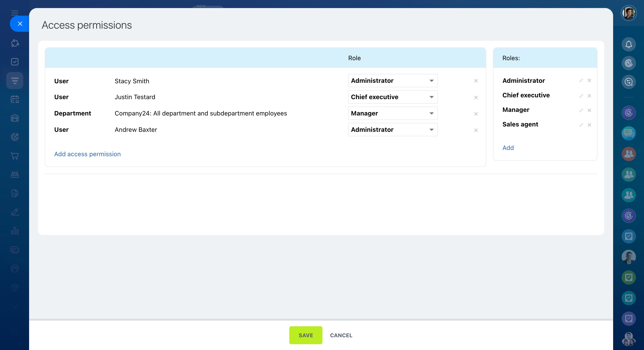This screenshot has height=350, width=644.
Task: Open the green task chat icon
Action: point(629,277)
